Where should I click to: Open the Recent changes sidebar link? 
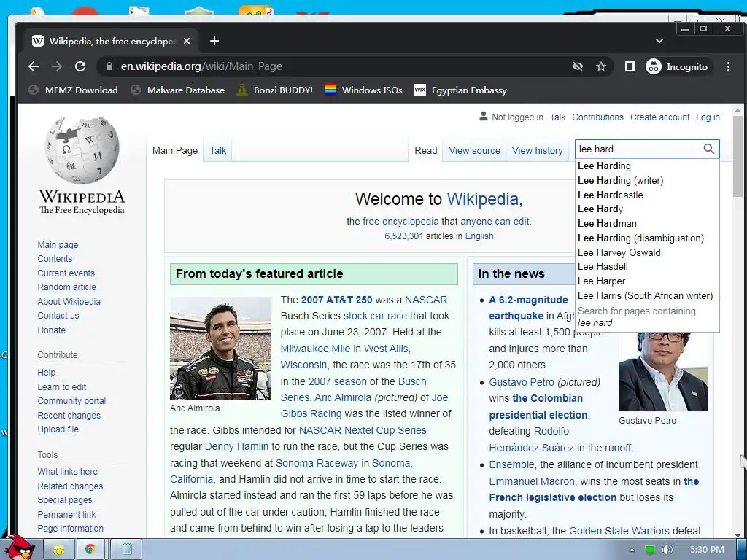click(x=69, y=415)
